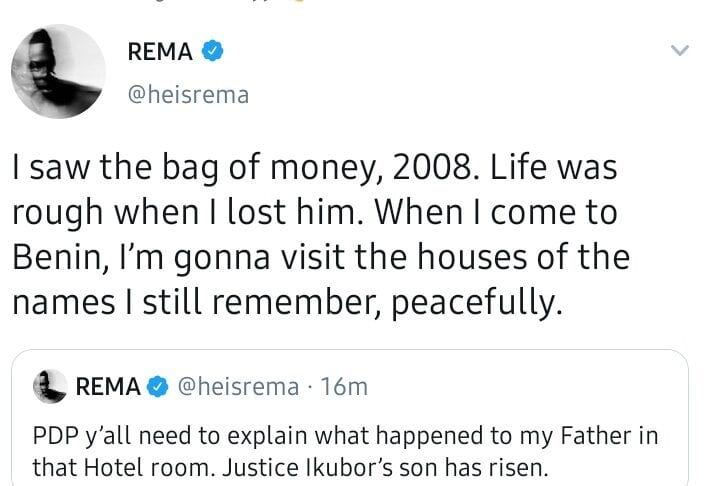Click the word "Benin" in the main tweet
Viewport: 710px width, 486px height.
(x=56, y=257)
